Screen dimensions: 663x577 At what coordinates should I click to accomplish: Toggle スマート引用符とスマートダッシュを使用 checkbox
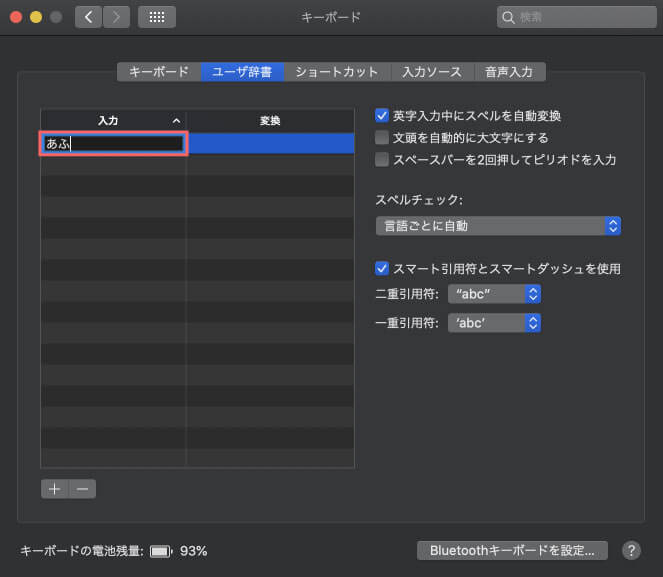[382, 268]
